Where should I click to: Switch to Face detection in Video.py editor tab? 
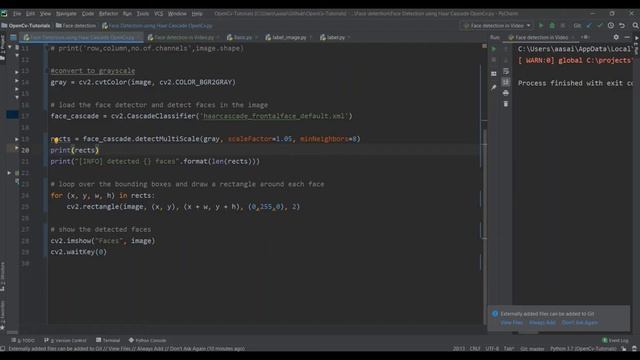click(183, 37)
